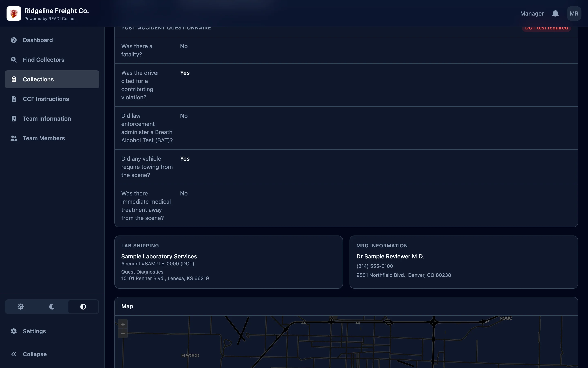Click the 10101 Renner Blvd. address
588x368 pixels.
[x=165, y=278]
